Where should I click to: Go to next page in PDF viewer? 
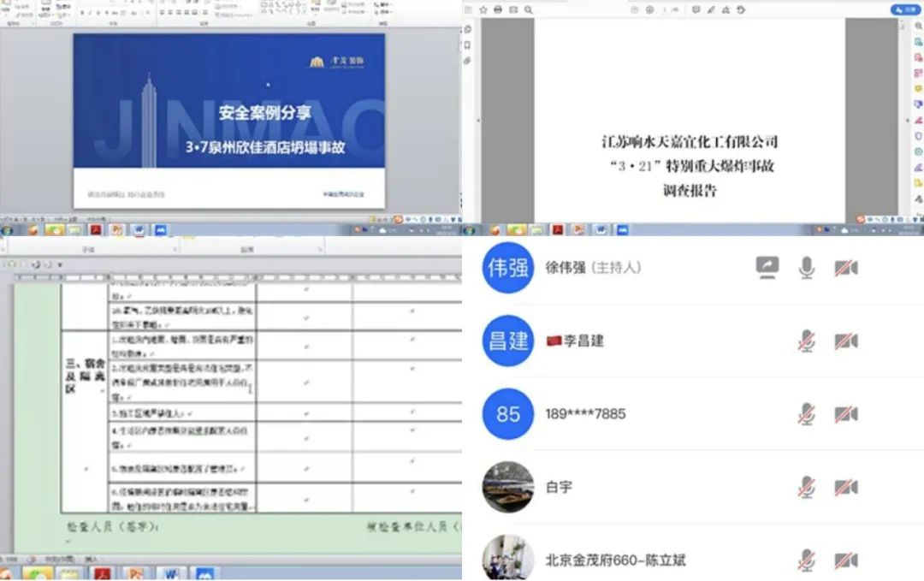click(x=649, y=10)
